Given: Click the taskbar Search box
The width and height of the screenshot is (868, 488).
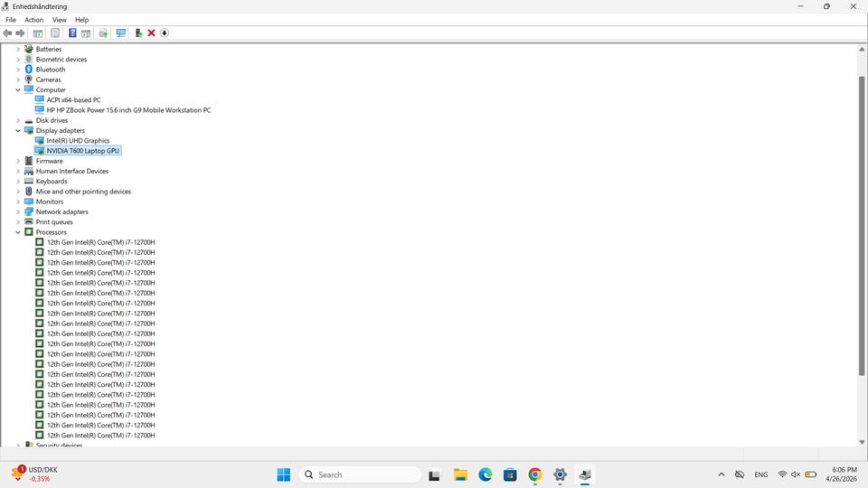Looking at the screenshot, I should tap(360, 474).
